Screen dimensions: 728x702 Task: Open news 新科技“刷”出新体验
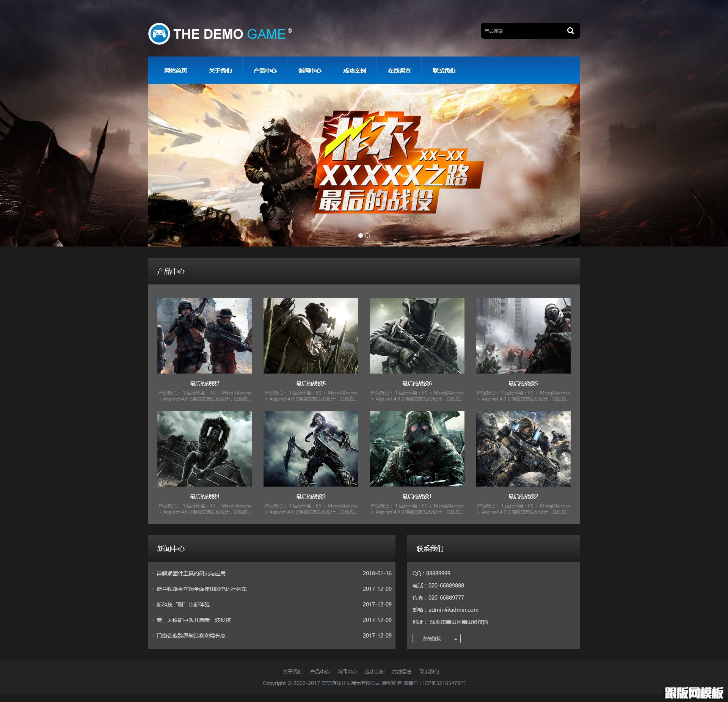[183, 605]
